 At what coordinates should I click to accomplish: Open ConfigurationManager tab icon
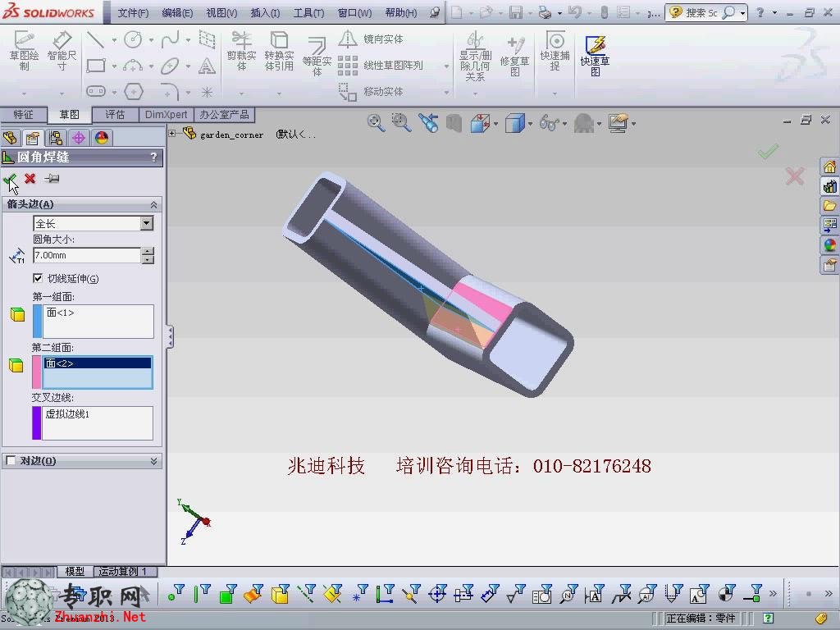(x=56, y=138)
